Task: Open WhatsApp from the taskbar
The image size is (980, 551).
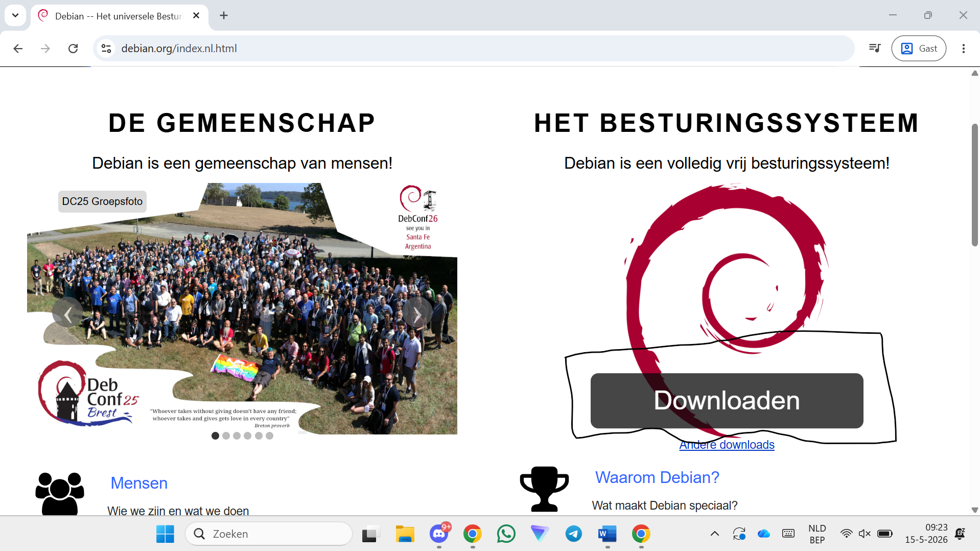Action: click(x=506, y=534)
